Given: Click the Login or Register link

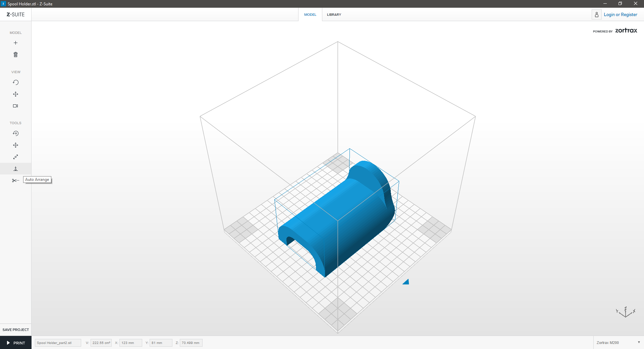Looking at the screenshot, I should coord(620,15).
